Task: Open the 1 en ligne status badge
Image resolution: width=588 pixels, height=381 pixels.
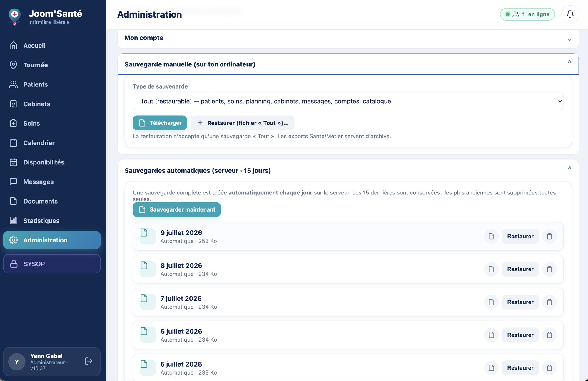Action: pos(527,14)
